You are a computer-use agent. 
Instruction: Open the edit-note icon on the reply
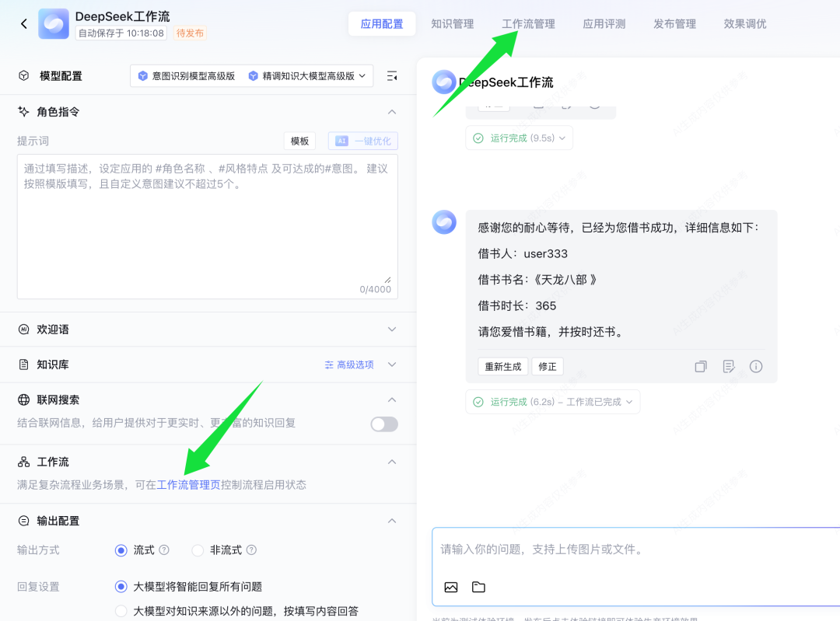click(729, 366)
